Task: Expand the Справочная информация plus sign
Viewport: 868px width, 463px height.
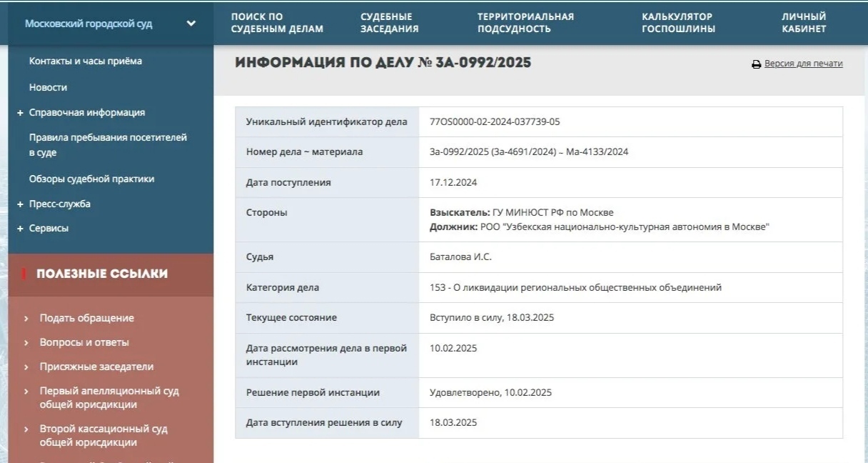Action: coord(21,113)
